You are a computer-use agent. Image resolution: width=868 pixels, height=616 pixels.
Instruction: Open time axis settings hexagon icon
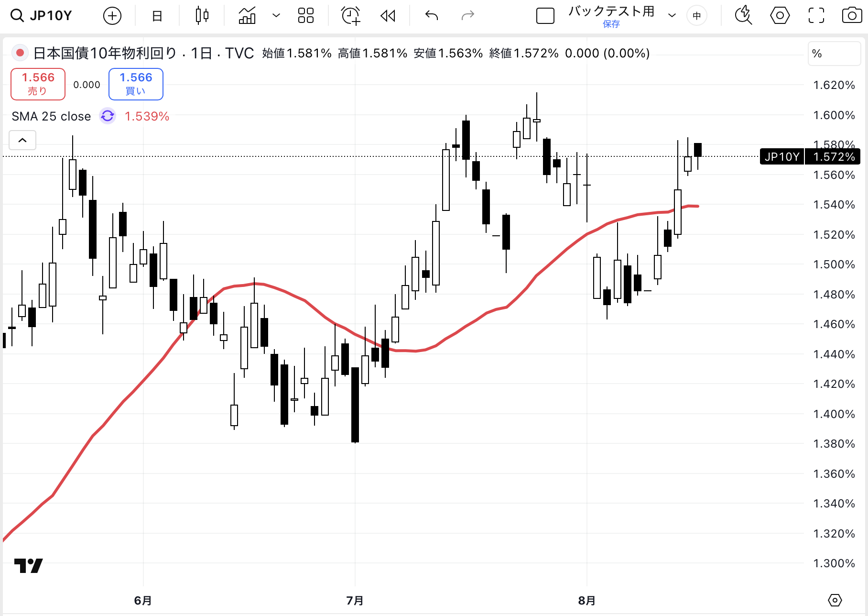pos(835,600)
